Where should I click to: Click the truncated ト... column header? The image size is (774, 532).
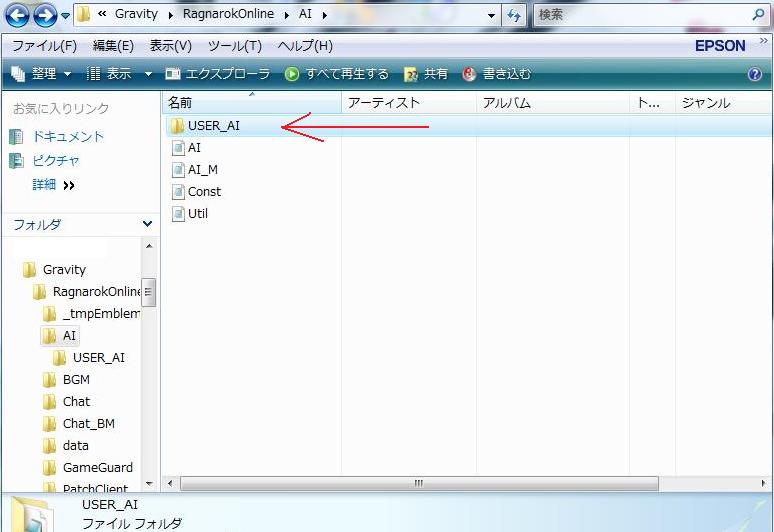tap(652, 103)
